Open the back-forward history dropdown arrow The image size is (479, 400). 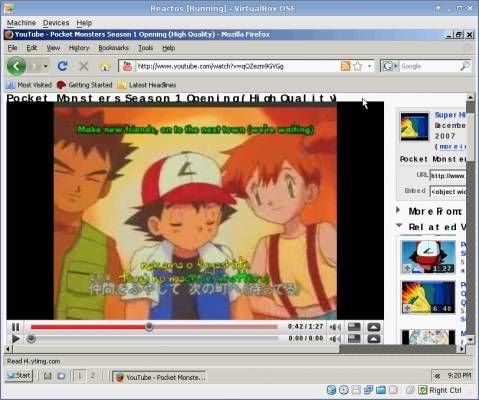[45, 66]
